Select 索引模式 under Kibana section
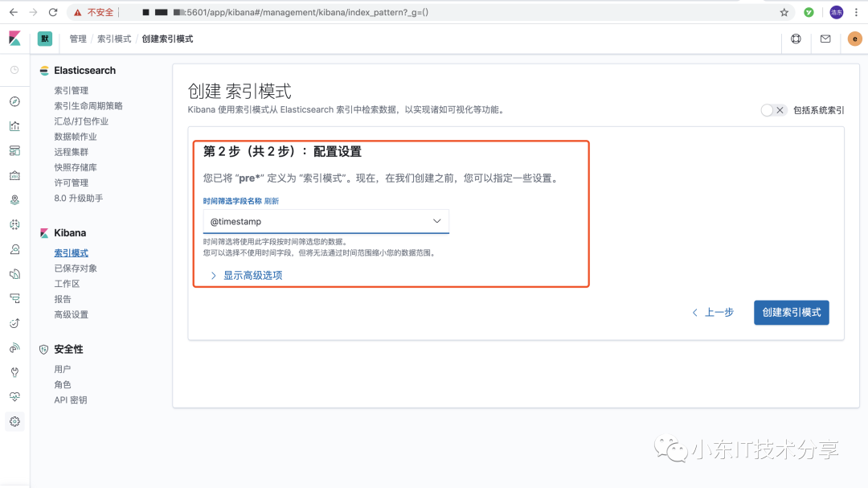This screenshot has height=488, width=868. pos(72,252)
